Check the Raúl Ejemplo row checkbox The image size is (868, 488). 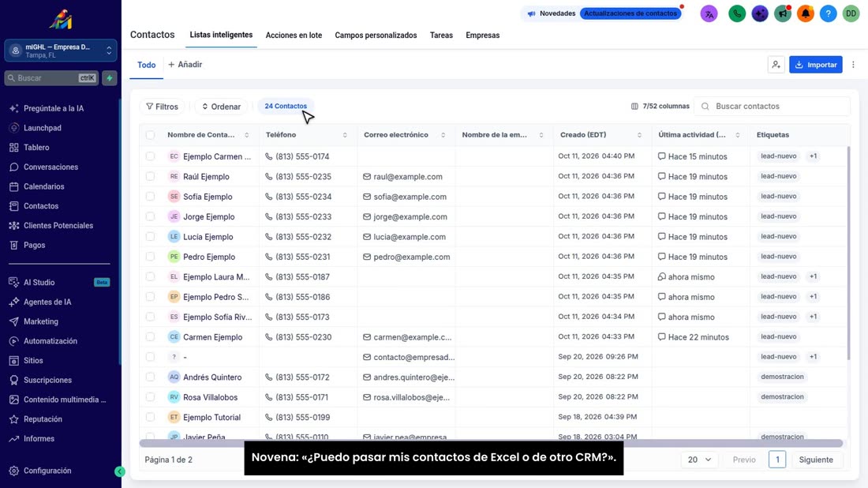tap(150, 176)
